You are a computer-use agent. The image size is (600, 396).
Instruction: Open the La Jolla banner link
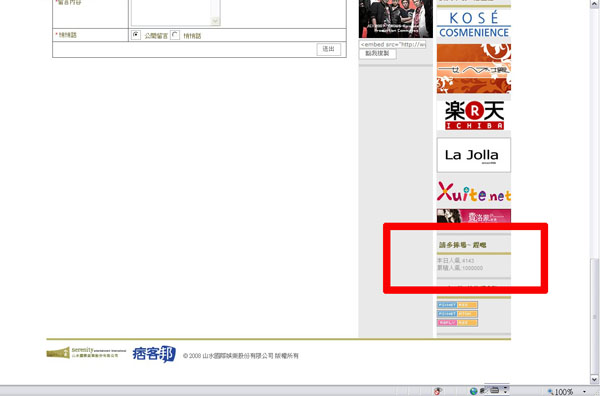coord(474,155)
